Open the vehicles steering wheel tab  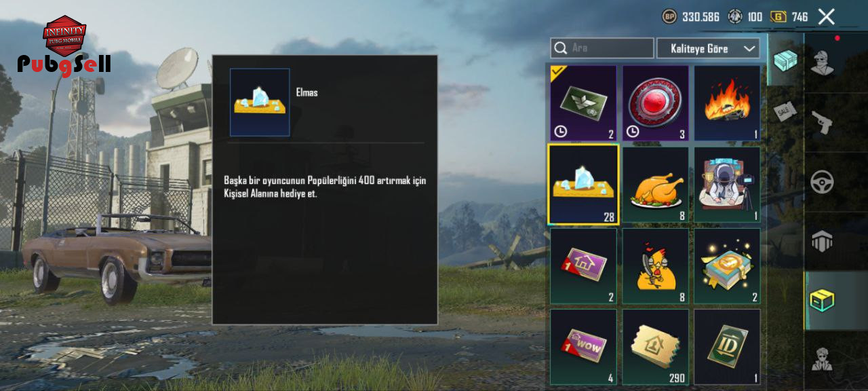point(823,182)
